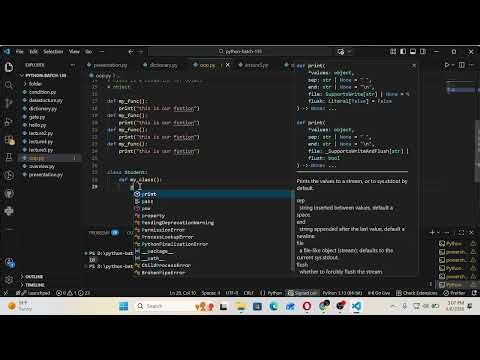This screenshot has width=480, height=360.
Task: Open the Search view in activity bar
Action: tap(9, 85)
